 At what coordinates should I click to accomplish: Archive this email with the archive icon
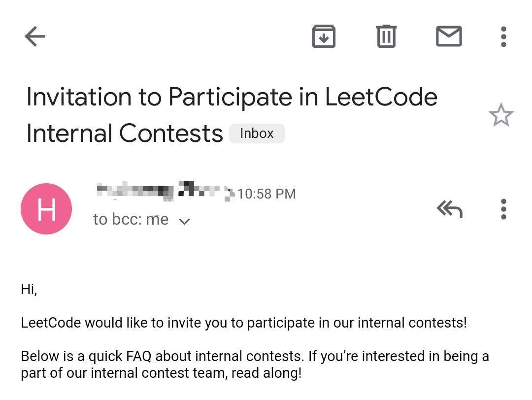324,36
